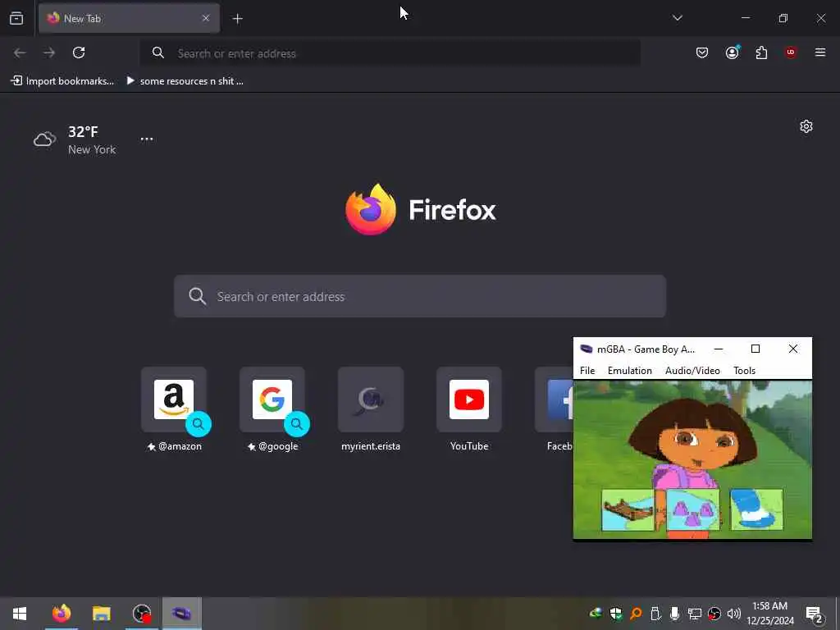Image resolution: width=840 pixels, height=630 pixels.
Task: Open the Emulation menu in mGBA
Action: click(629, 371)
